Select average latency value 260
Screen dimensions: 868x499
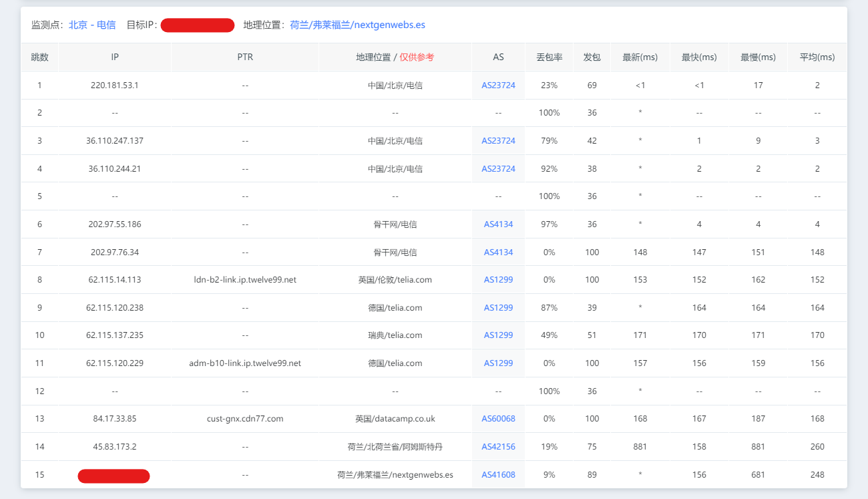[x=817, y=447]
